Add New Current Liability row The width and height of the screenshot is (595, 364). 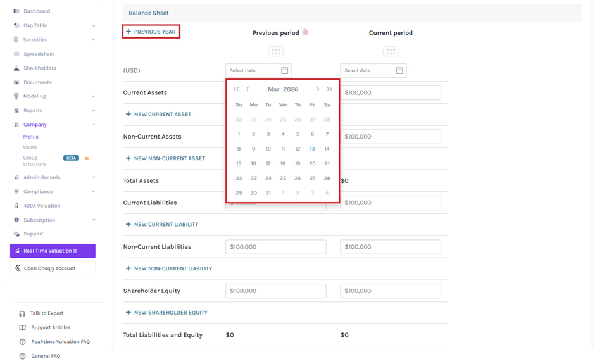coord(162,225)
